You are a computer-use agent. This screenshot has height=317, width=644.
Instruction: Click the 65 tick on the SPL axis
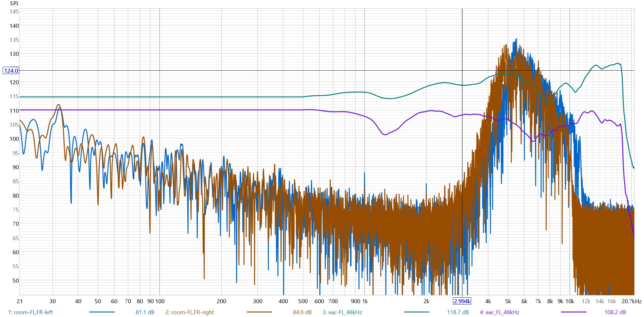tap(16, 238)
